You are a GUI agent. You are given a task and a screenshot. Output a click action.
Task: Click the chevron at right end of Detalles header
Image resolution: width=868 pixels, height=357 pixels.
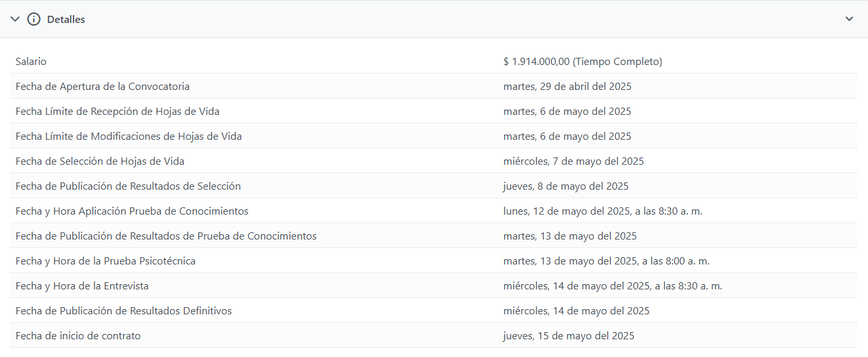849,19
